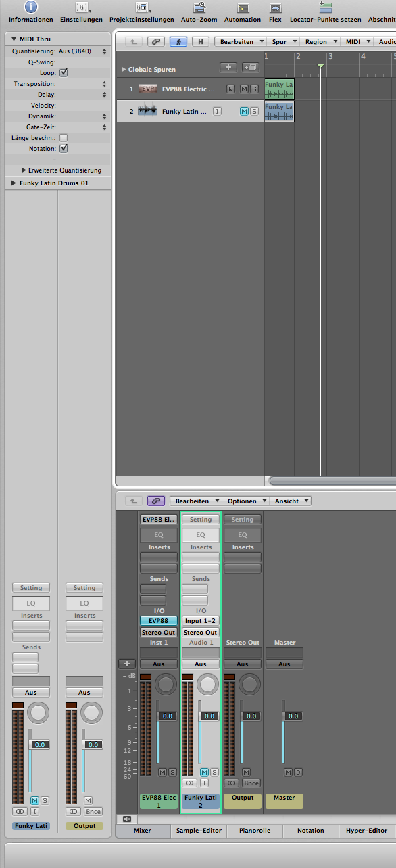Viewport: 396px width, 868px height.
Task: Enable the Länge beschn. checkbox
Action: [64, 137]
